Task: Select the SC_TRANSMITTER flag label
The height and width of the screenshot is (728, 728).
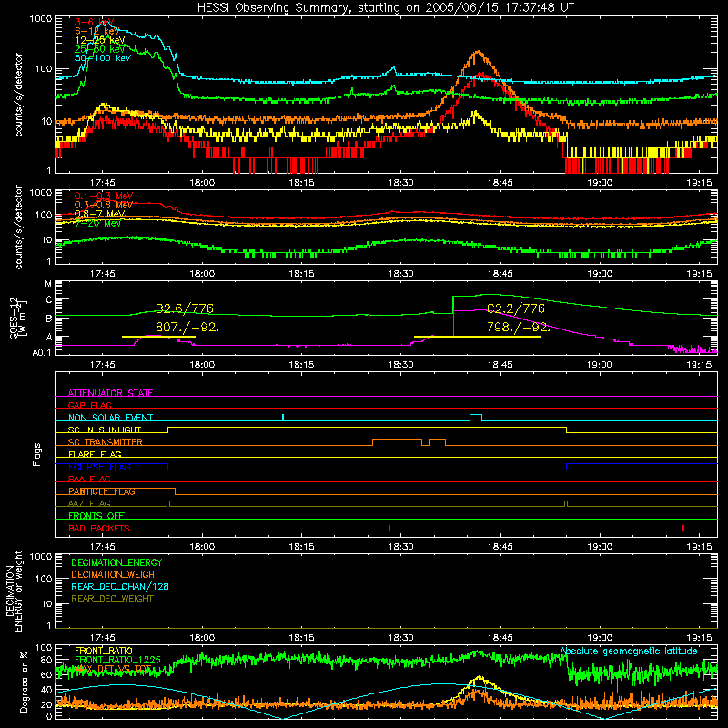Action: (106, 442)
